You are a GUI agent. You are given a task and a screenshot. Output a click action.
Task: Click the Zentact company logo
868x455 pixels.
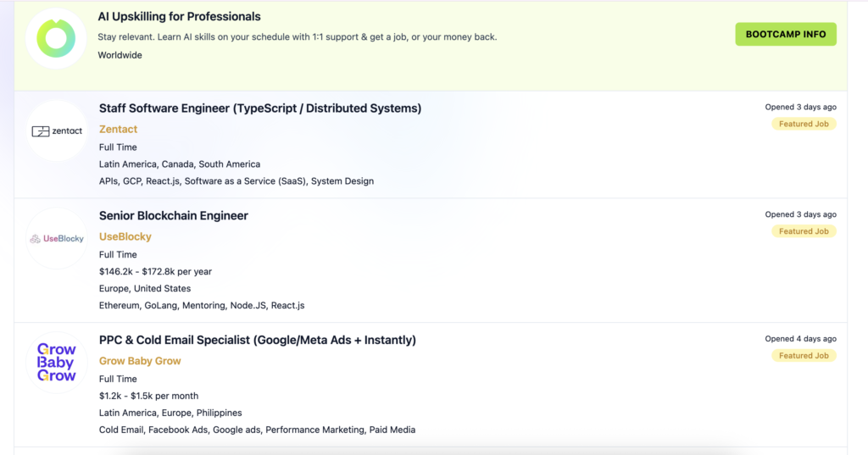tap(57, 131)
